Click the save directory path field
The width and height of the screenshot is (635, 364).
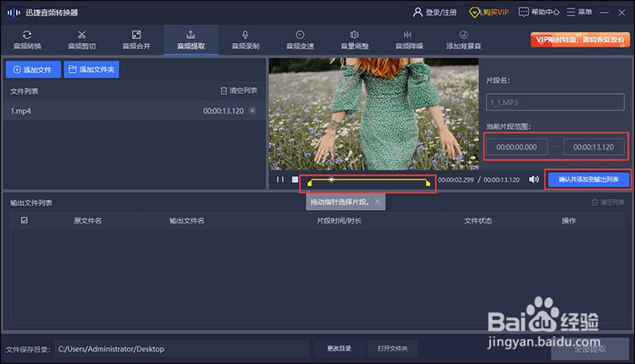(x=181, y=349)
